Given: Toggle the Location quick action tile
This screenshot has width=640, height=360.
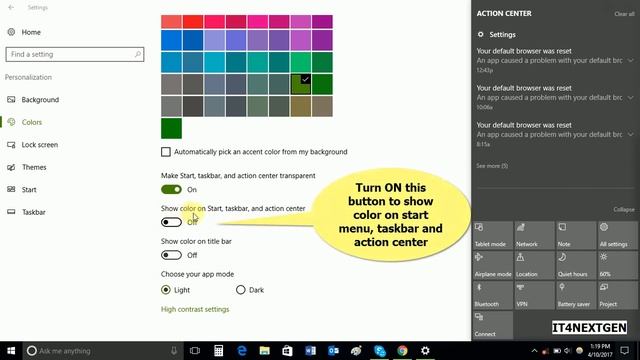Looking at the screenshot, I should coord(534,265).
